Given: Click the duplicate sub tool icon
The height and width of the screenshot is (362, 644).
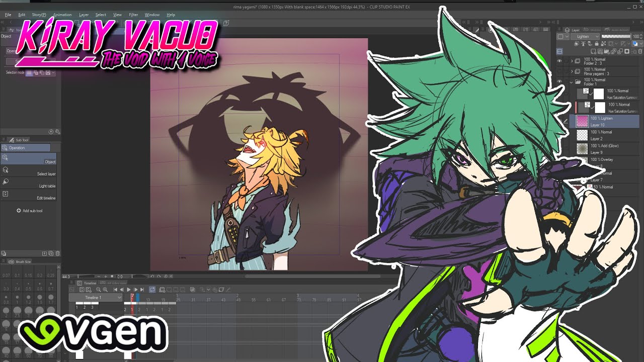Looking at the screenshot, I should coord(51,253).
